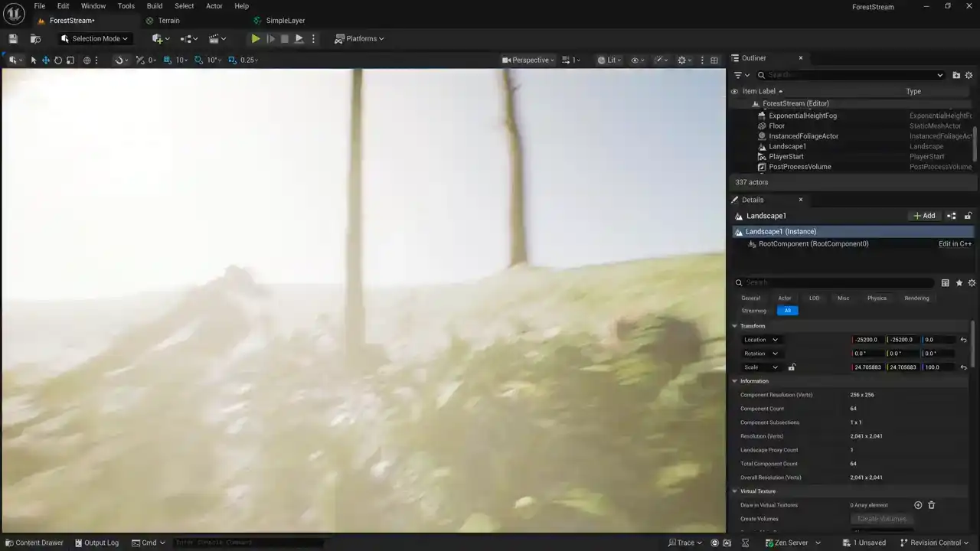Click the Edit in C++ link
This screenshot has width=980, height=551.
pyautogui.click(x=955, y=244)
